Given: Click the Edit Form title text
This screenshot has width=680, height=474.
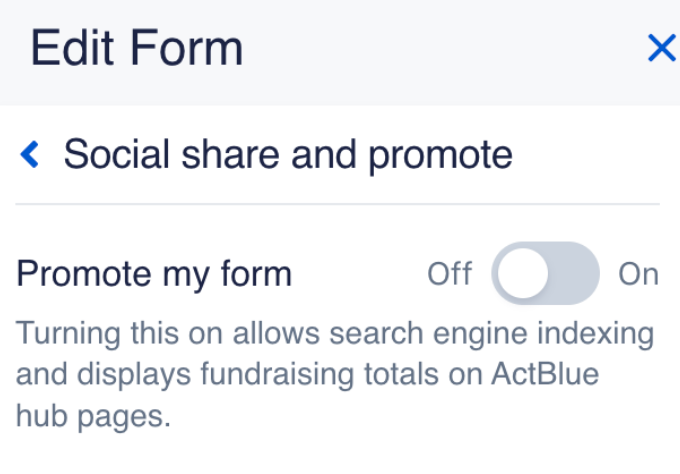Looking at the screenshot, I should (x=137, y=48).
